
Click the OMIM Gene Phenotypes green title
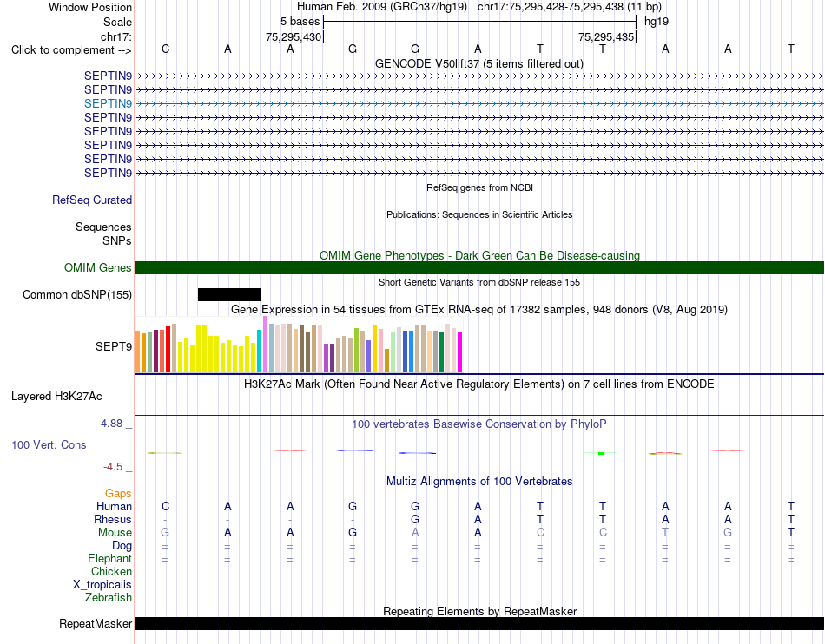pos(479,255)
